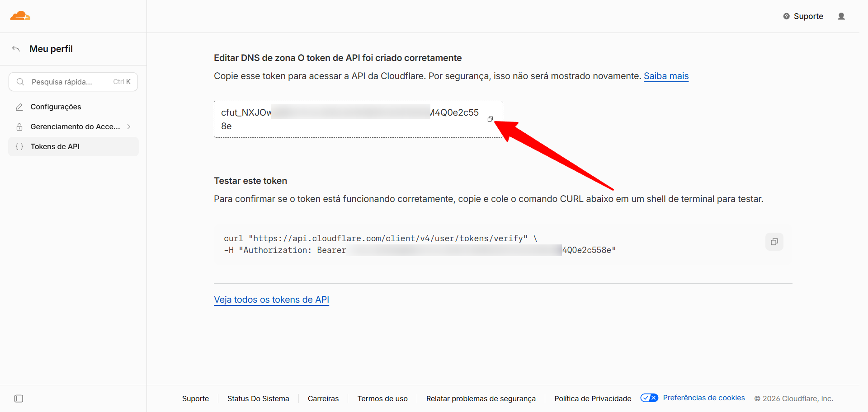Click the token text starting cfut_NXJOw
The image size is (868, 412).
click(350, 119)
